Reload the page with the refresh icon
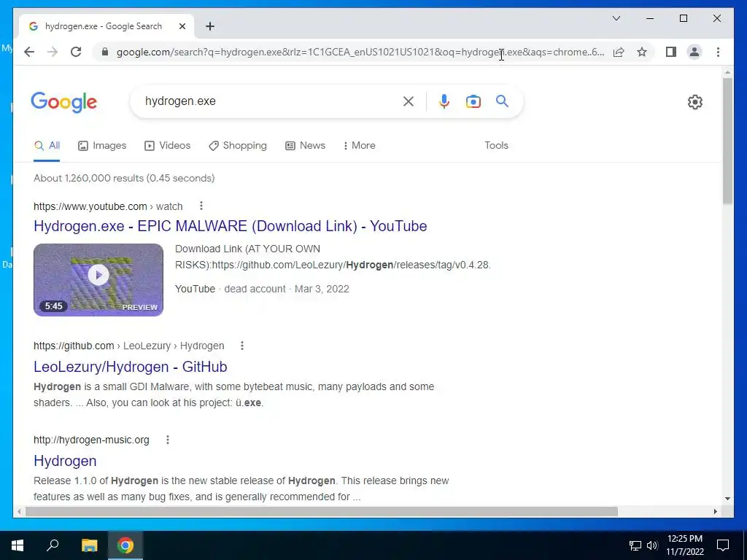Image resolution: width=747 pixels, height=560 pixels. pyautogui.click(x=76, y=52)
